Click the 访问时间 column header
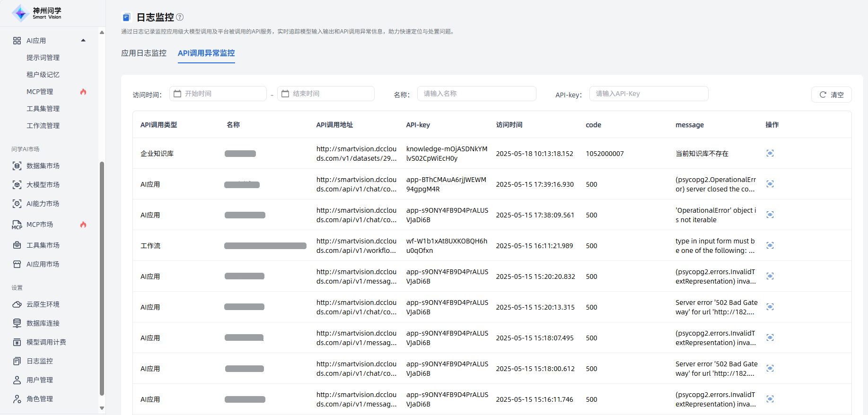The height and width of the screenshot is (415, 868). pos(509,125)
